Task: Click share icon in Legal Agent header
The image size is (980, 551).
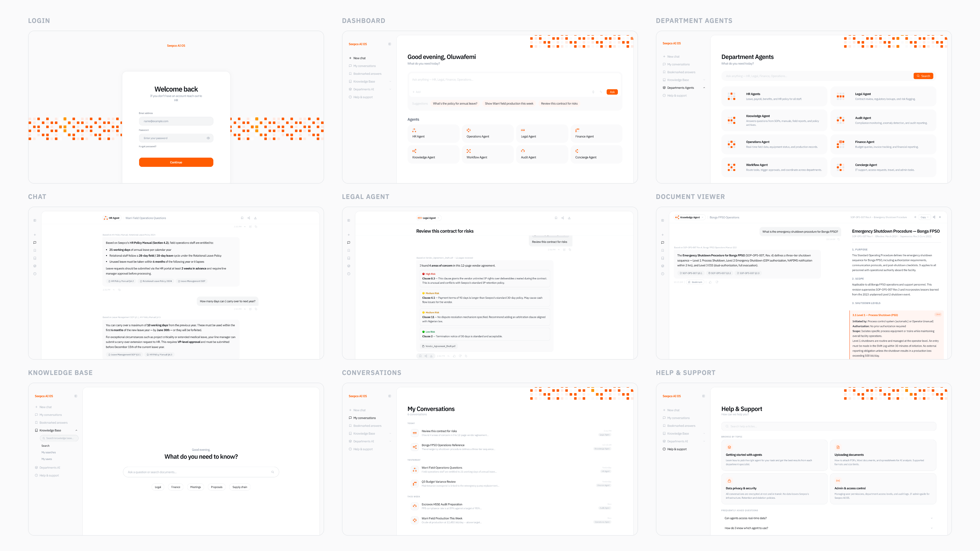Action: 563,218
